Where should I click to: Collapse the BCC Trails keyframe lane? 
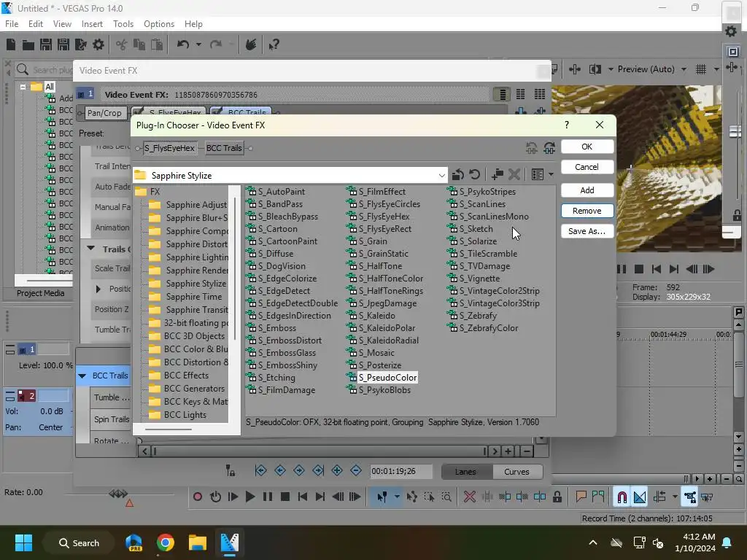coord(82,376)
